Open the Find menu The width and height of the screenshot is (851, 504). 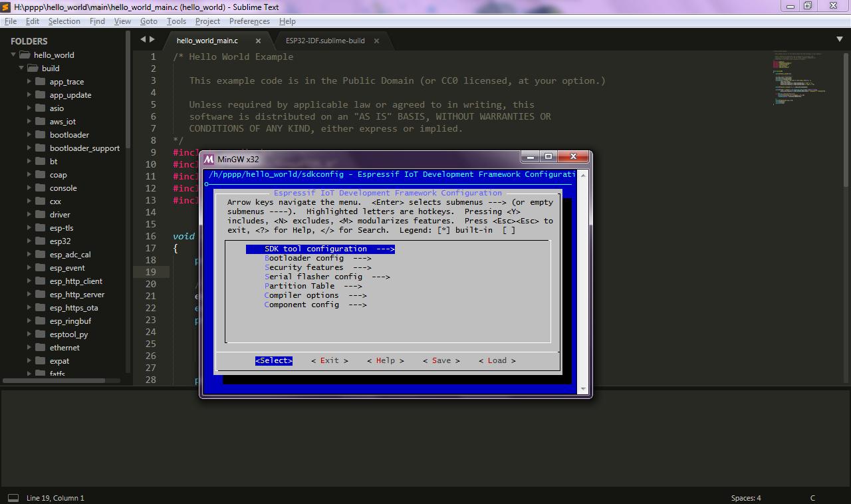pyautogui.click(x=97, y=21)
